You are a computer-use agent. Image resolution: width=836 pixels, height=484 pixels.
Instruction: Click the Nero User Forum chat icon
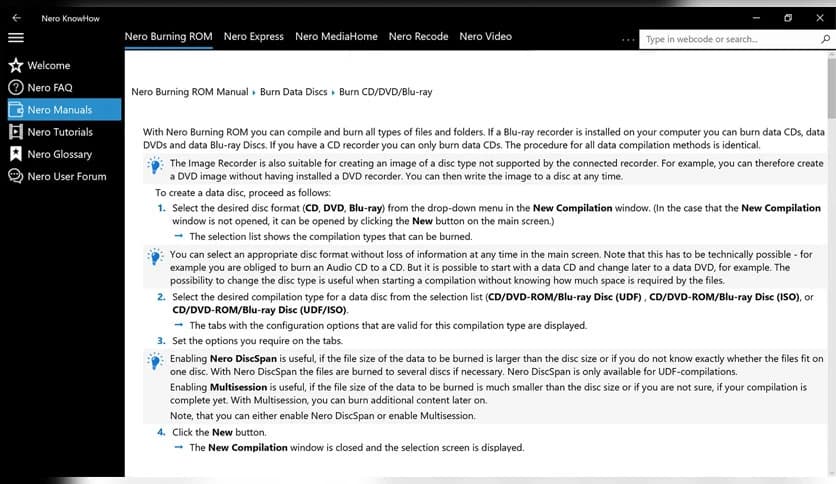coord(16,176)
